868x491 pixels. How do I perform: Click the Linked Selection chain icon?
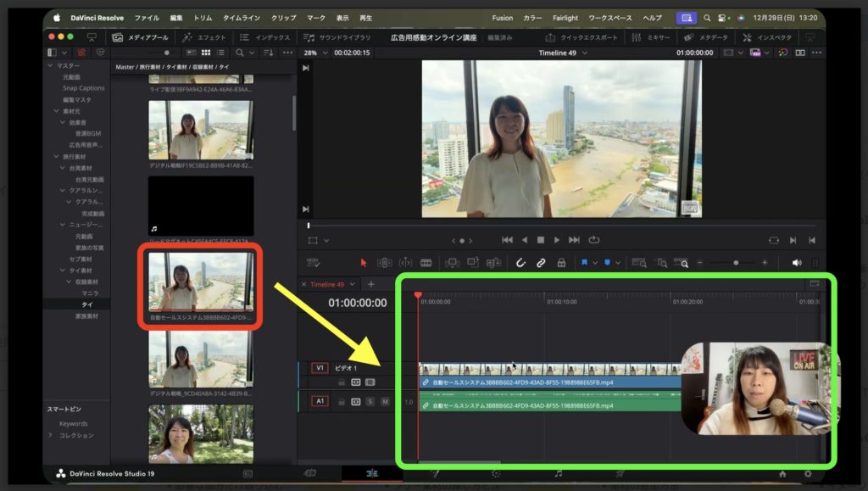[541, 263]
